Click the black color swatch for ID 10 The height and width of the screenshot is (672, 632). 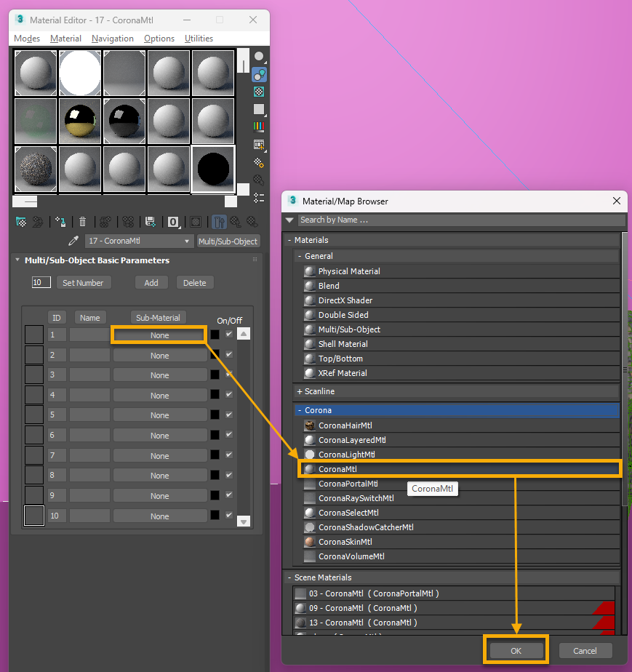(215, 515)
